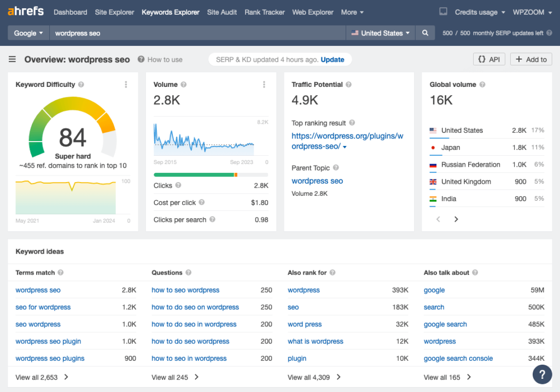
Task: Click How to use link
Action: pos(165,60)
